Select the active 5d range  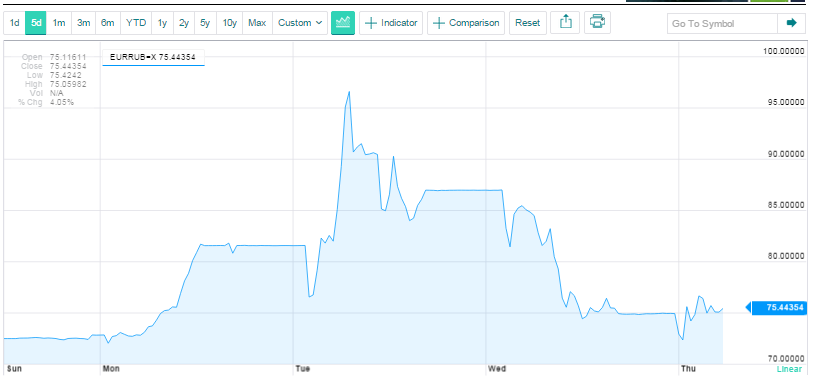point(36,23)
